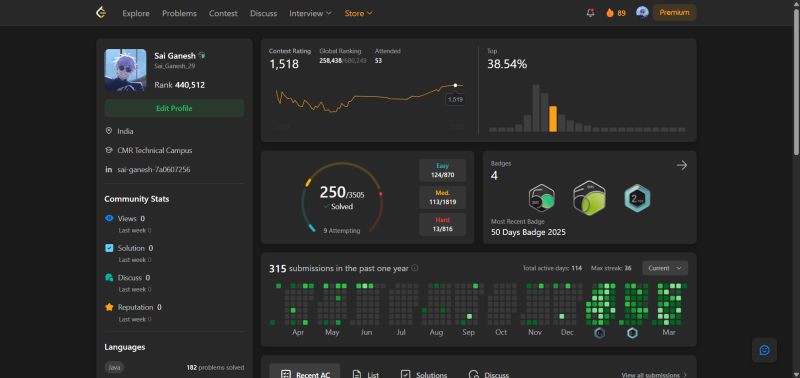Click the streak flame icon

coord(610,13)
